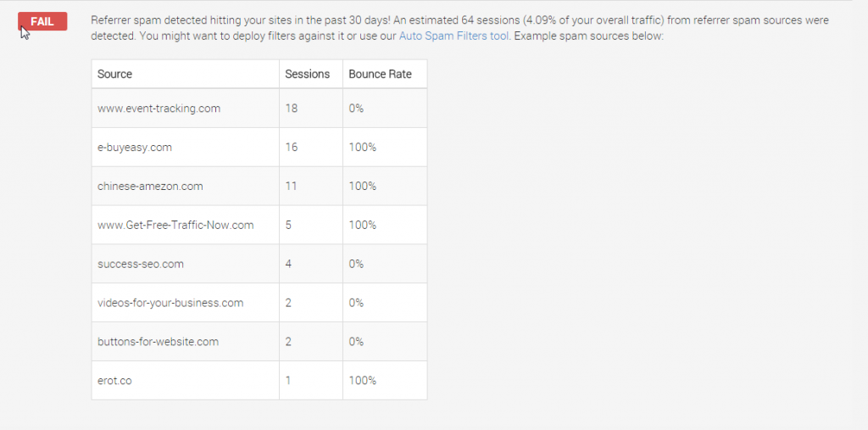Click buttons-for-website.com in the Source column
Viewport: 868px width, 430px height.
click(158, 341)
